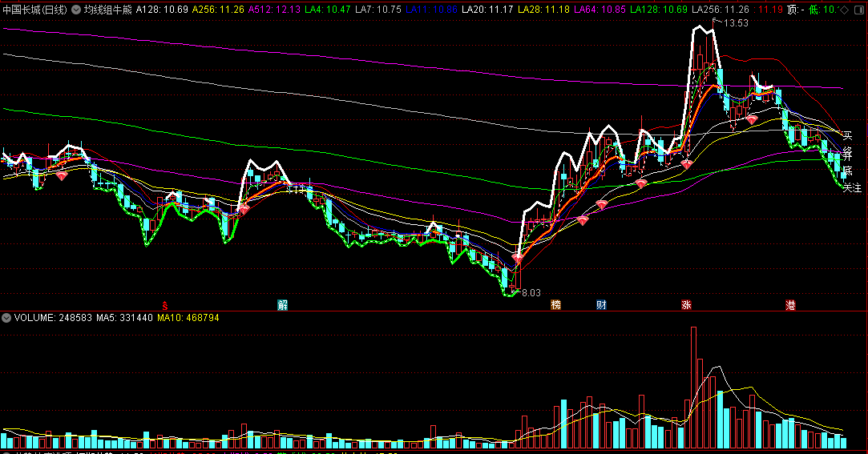Click the 8.03 low price label

coord(531,292)
